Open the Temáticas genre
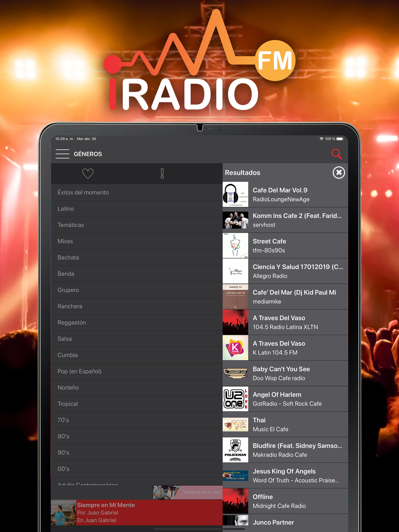Screen dimensions: 399x532 tap(137, 225)
